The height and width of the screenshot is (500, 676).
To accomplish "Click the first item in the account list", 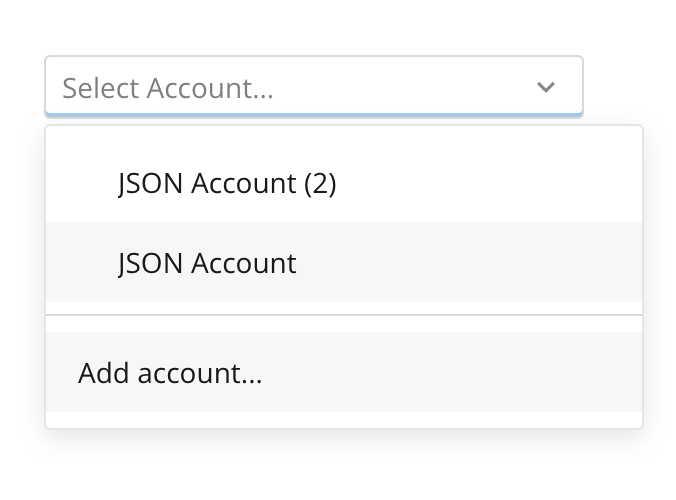I will tap(227, 183).
